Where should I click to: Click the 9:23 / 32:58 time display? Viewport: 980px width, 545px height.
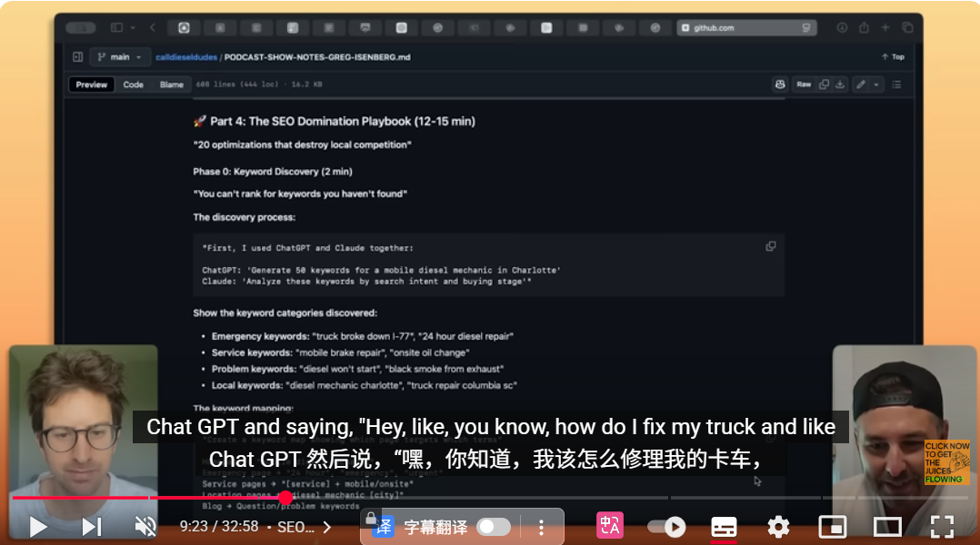pos(219,527)
